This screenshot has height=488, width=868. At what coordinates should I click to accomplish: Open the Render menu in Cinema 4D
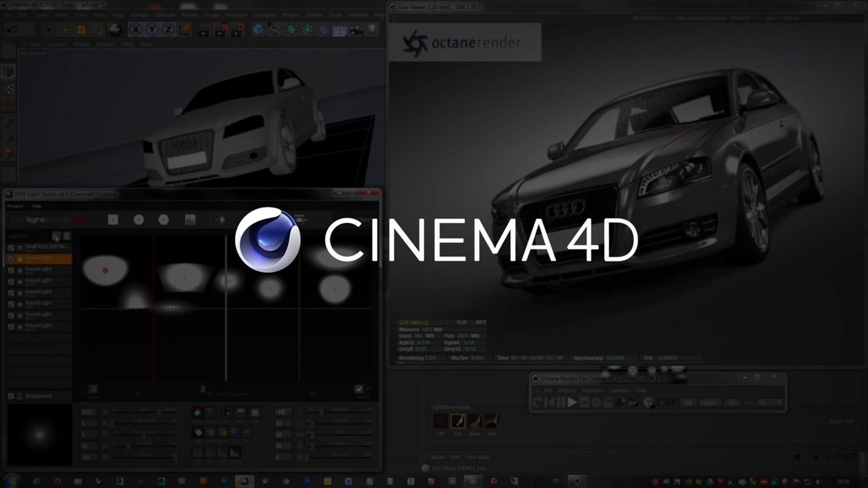[190, 15]
